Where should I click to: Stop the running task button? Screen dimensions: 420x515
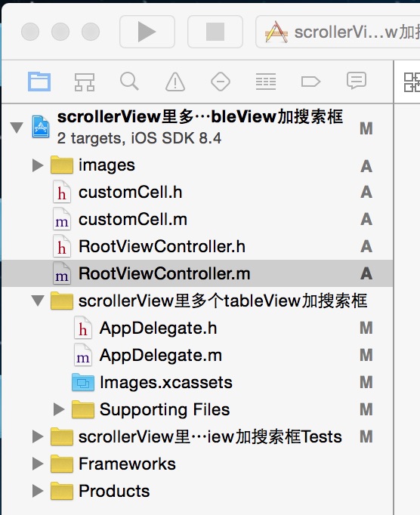point(215,32)
